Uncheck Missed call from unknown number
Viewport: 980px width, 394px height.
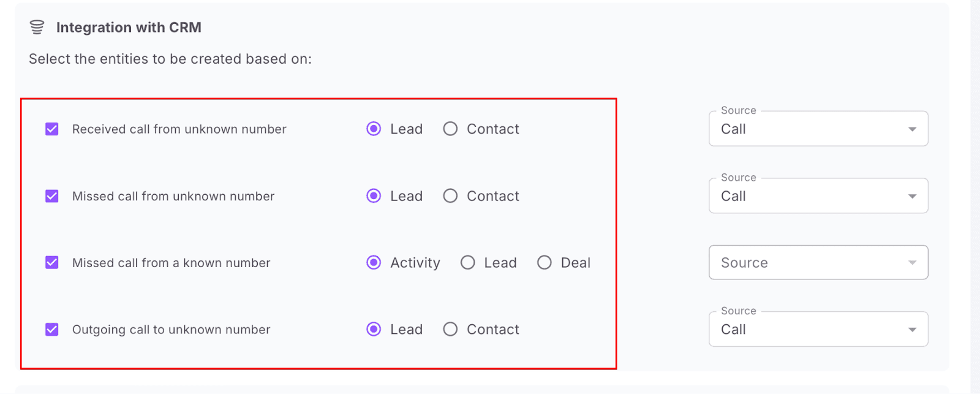52,196
